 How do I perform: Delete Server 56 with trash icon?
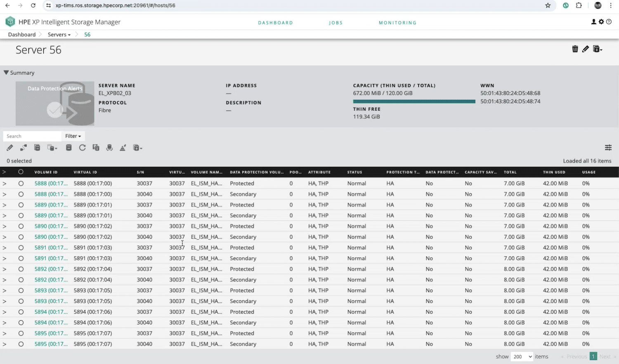575,49
